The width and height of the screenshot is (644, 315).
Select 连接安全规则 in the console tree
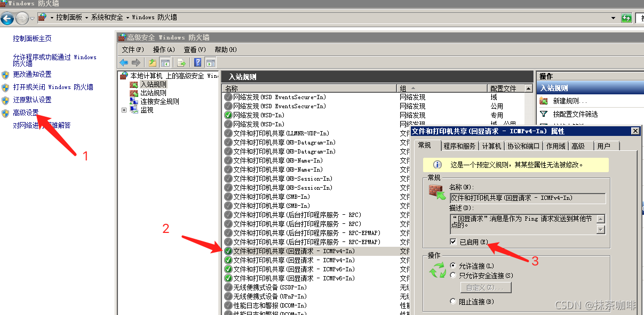(x=160, y=101)
